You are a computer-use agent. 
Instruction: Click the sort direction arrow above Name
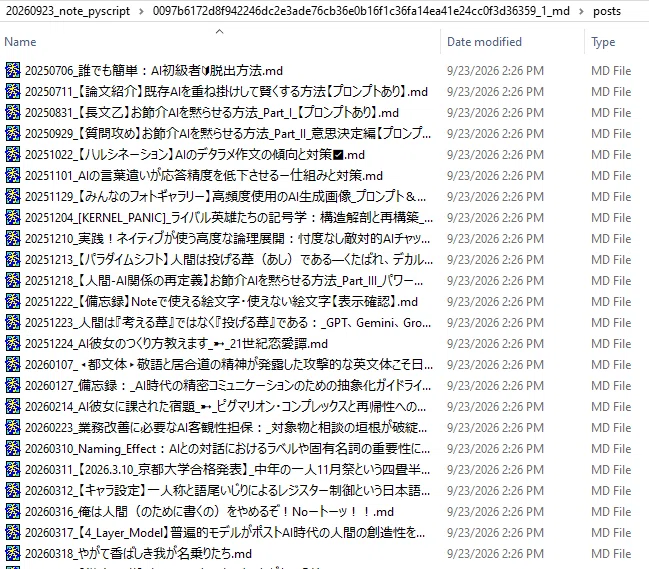point(220,31)
